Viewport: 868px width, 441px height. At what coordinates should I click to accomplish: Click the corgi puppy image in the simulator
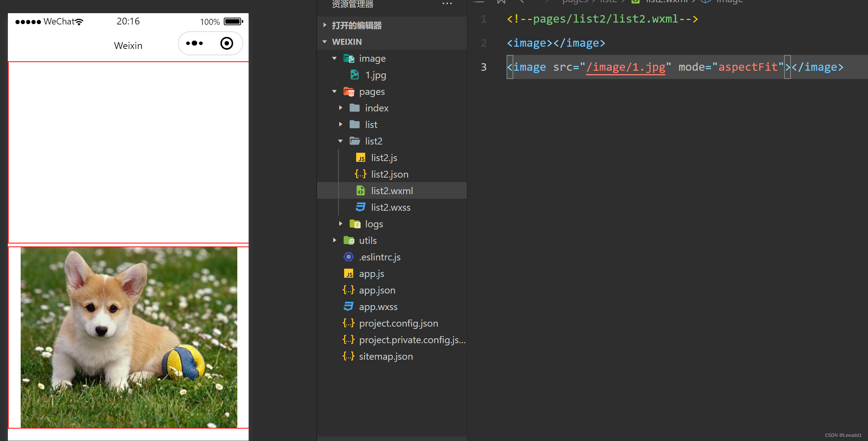129,337
